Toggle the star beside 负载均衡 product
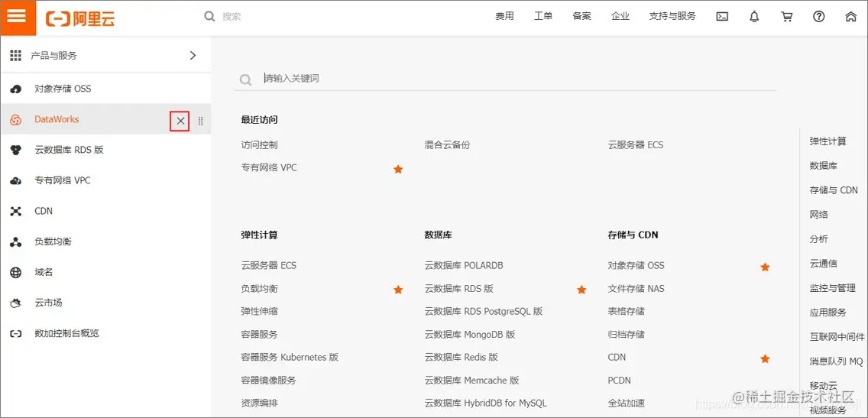The height and width of the screenshot is (418, 868). coord(398,290)
